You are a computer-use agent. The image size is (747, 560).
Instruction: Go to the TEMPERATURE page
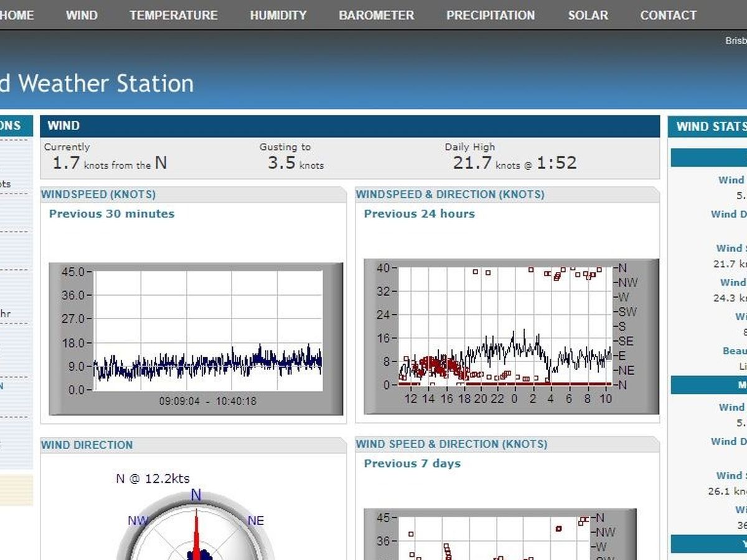(174, 15)
